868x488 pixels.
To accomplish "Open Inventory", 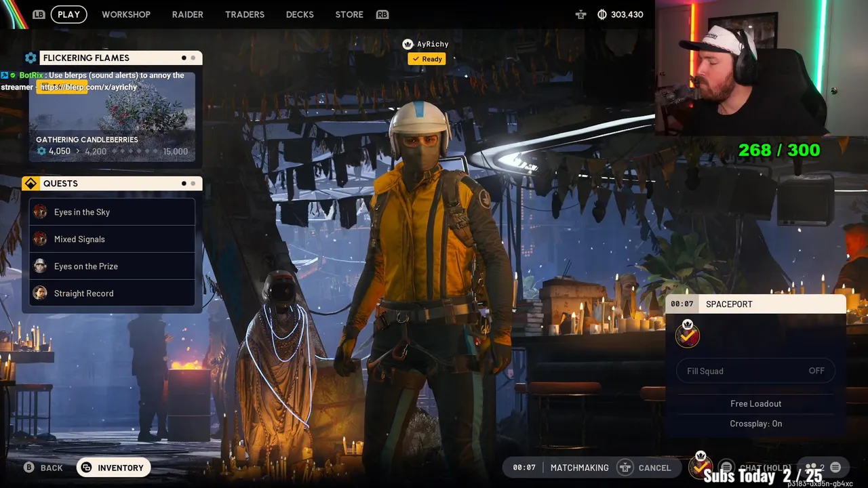I will pyautogui.click(x=113, y=468).
